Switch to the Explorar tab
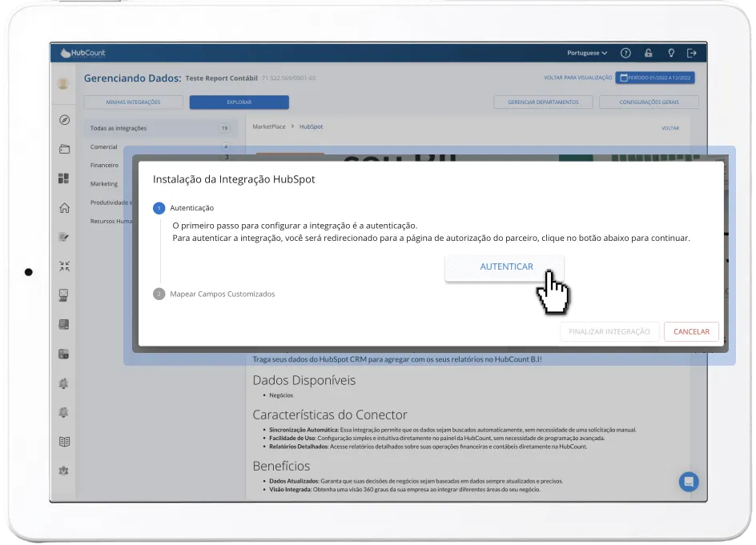This screenshot has width=756, height=545. pos(239,102)
